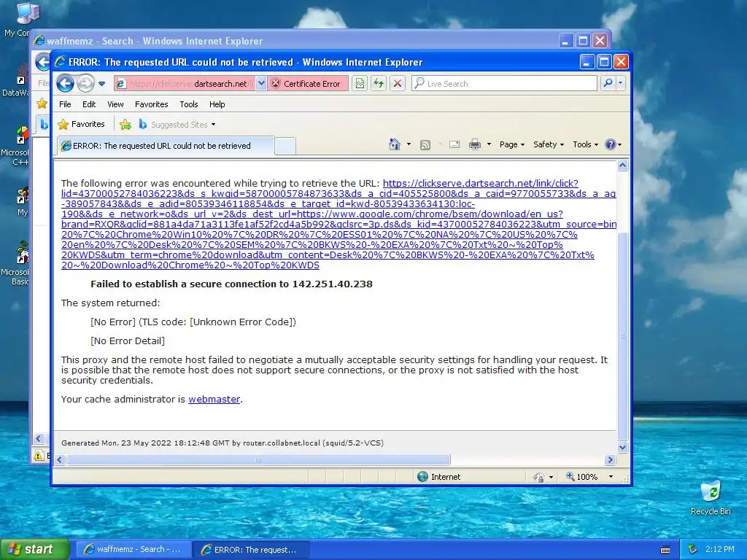The height and width of the screenshot is (560, 747).
Task: Open the Tools menu in menu bar
Action: [x=189, y=104]
